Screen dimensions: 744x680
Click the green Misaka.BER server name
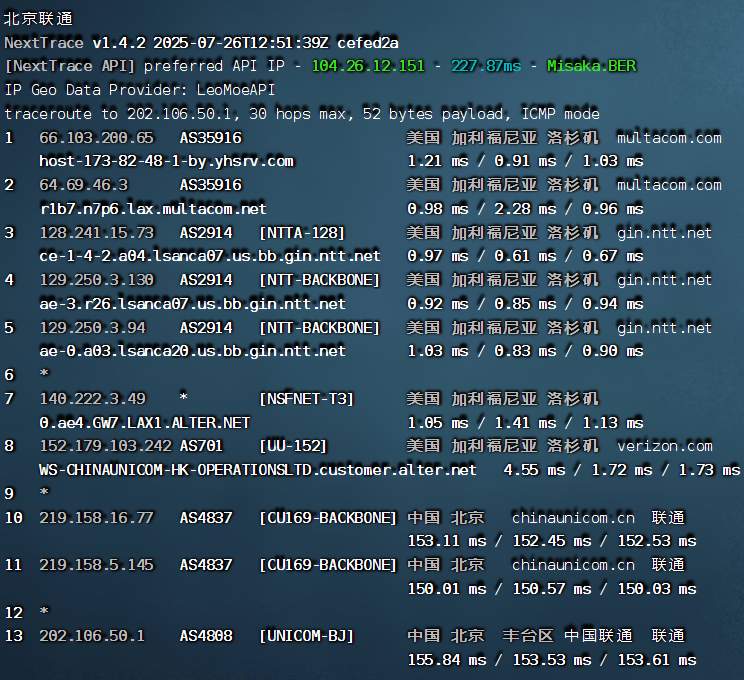click(591, 66)
